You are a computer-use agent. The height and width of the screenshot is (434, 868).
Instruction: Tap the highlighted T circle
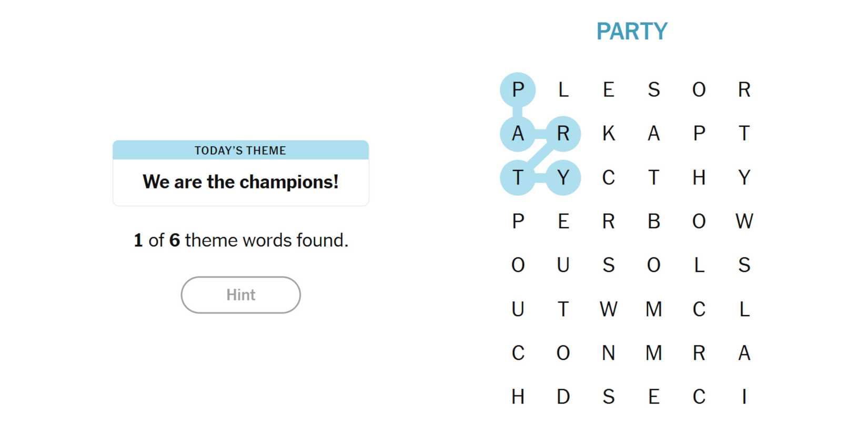click(518, 178)
